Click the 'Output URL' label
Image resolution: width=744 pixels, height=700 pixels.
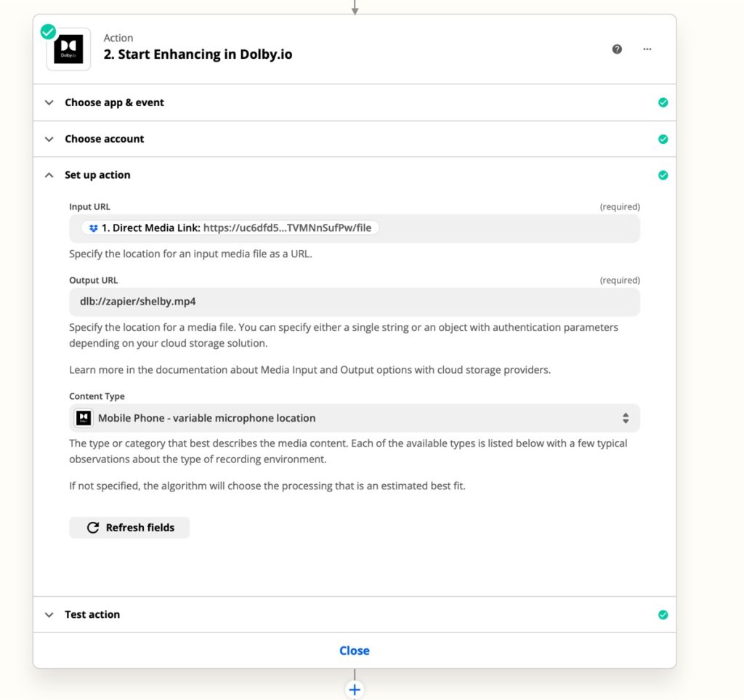(94, 281)
